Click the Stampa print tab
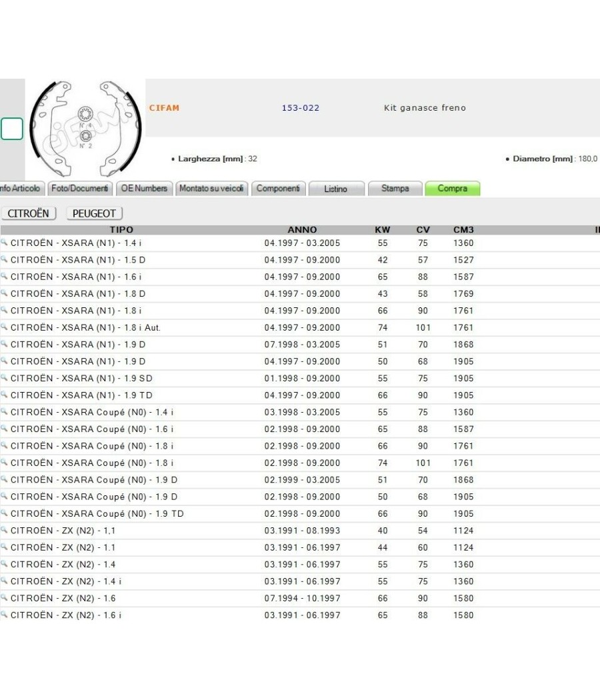 pos(395,189)
